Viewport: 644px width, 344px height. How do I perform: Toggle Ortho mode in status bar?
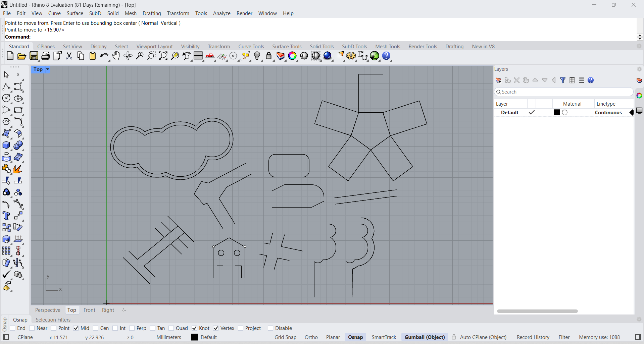tap(311, 337)
